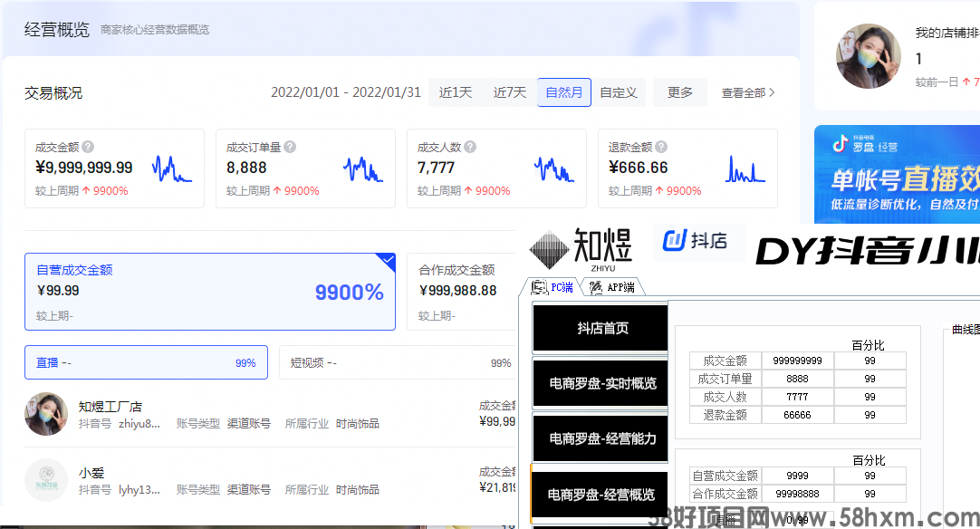Open the 罗盘·经营 promotional banner
980x529 pixels.
click(897, 175)
